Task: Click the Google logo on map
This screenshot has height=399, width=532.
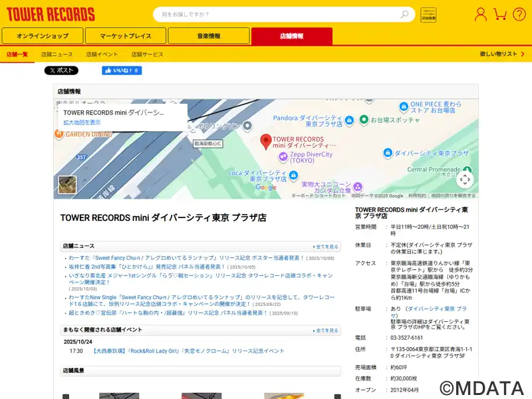Action: click(x=266, y=188)
